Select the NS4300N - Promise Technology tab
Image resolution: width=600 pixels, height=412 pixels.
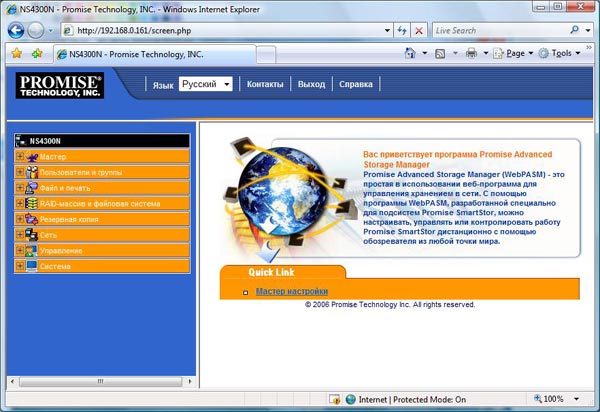[x=155, y=54]
